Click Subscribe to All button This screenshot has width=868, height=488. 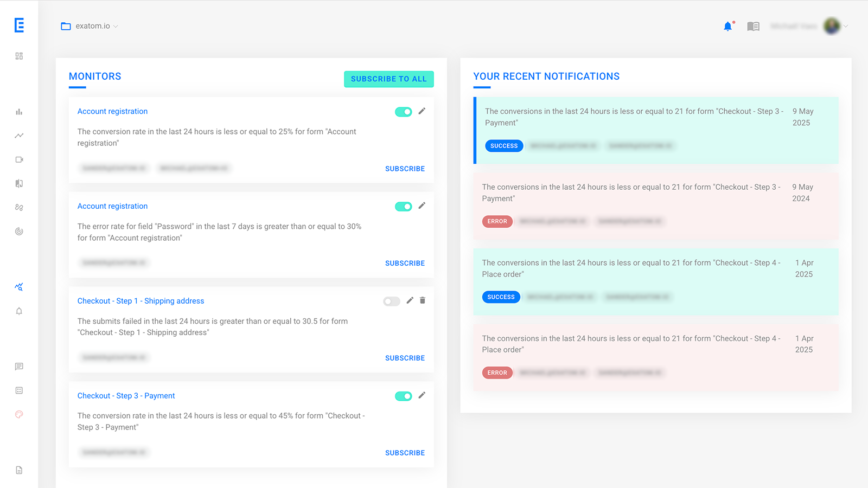pos(388,79)
